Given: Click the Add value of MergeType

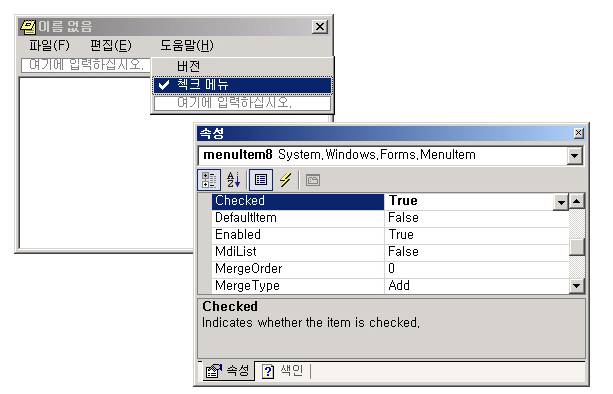Looking at the screenshot, I should [399, 285].
